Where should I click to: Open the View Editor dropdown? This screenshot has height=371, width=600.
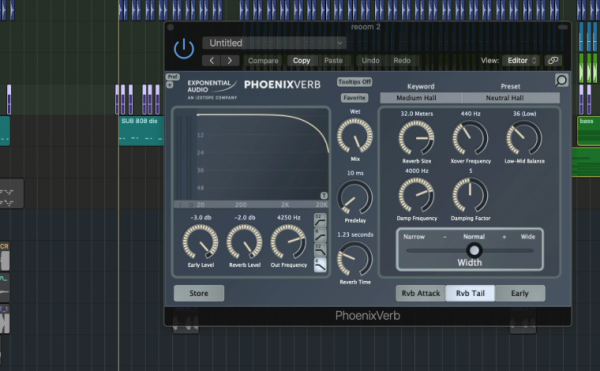pyautogui.click(x=522, y=60)
